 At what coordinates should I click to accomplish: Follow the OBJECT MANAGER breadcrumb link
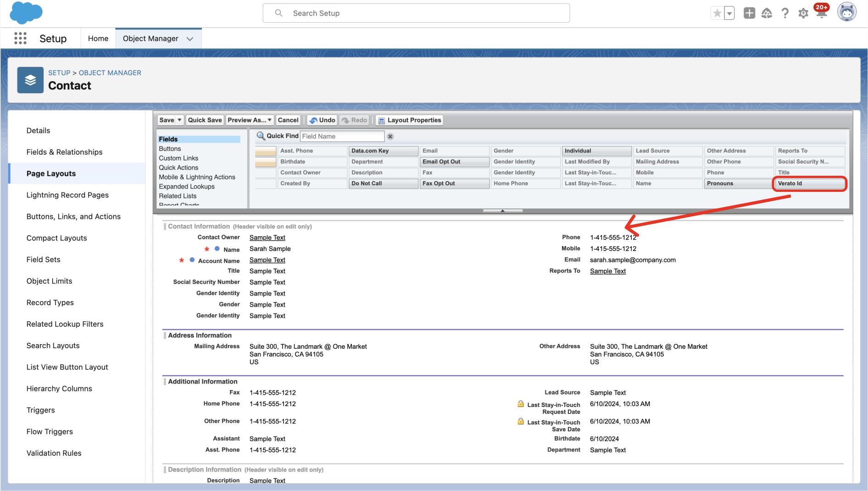(x=110, y=73)
